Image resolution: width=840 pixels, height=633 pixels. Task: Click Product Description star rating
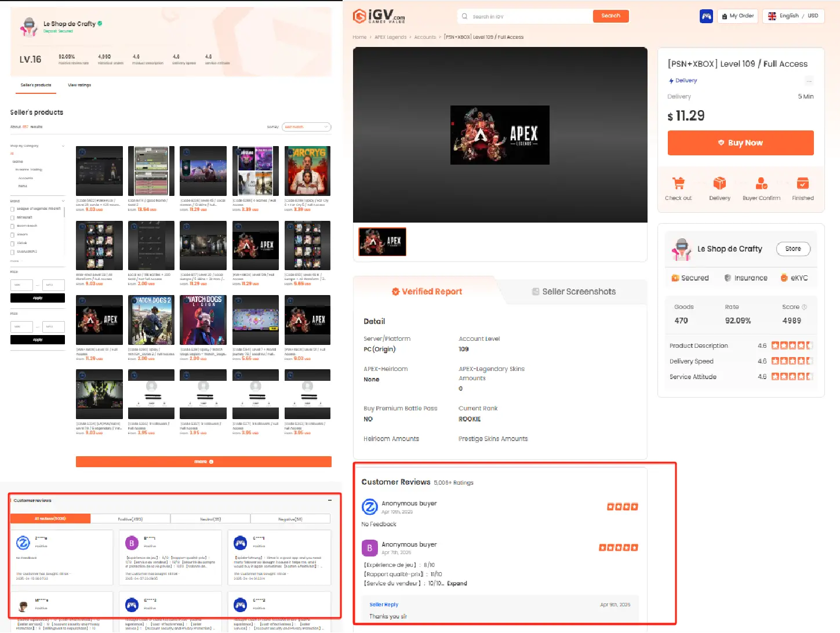click(792, 345)
